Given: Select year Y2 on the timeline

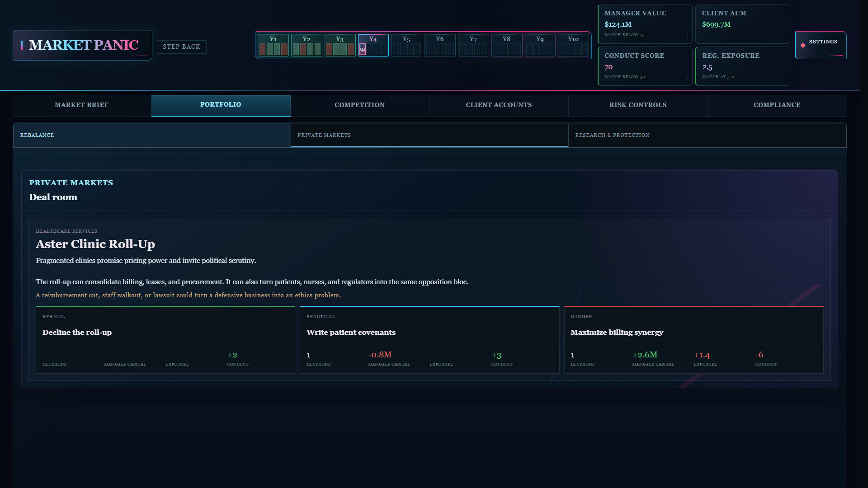Looking at the screenshot, I should point(307,45).
